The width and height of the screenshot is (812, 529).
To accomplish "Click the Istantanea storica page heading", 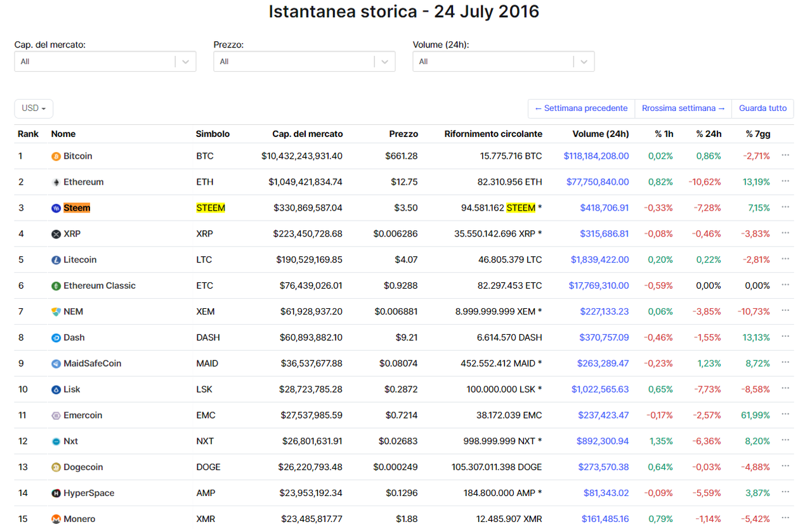I will [x=404, y=11].
